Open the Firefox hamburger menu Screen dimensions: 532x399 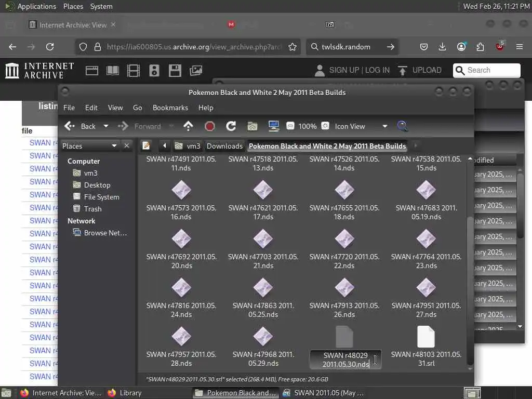click(x=520, y=47)
